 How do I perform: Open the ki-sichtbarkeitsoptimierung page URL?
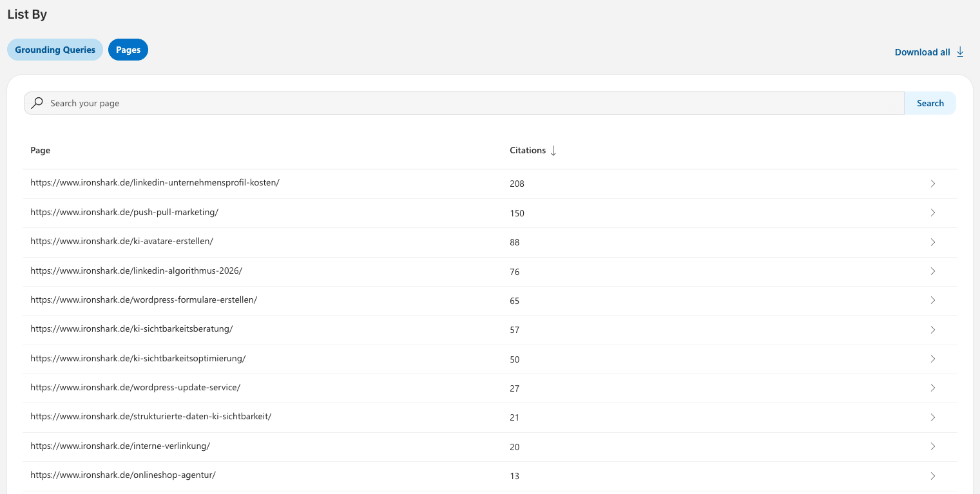click(x=138, y=358)
